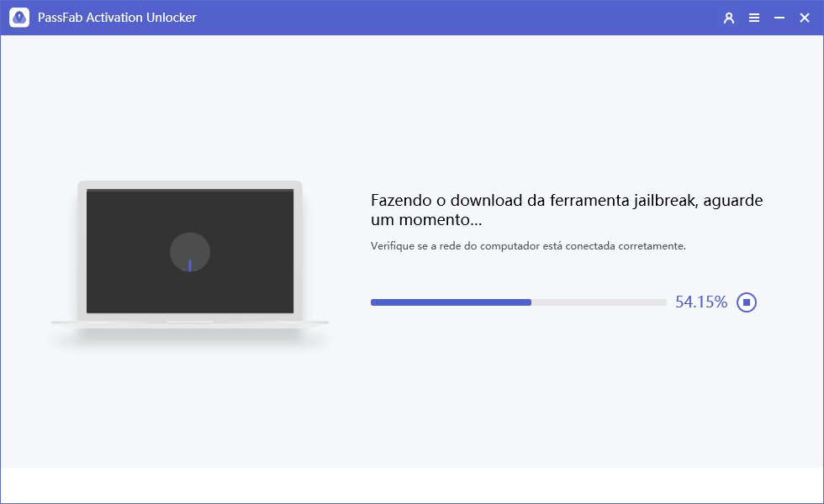
Task: Click the download progress bar
Action: 517,302
